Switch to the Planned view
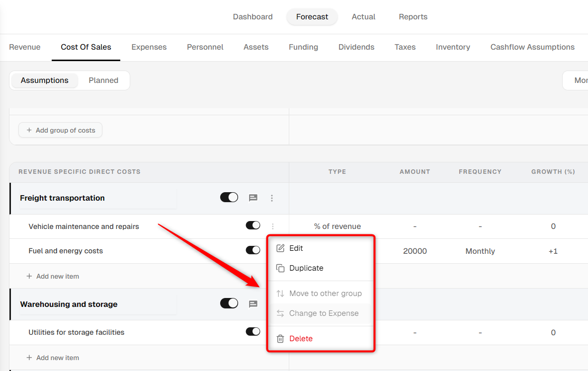 pos(103,80)
